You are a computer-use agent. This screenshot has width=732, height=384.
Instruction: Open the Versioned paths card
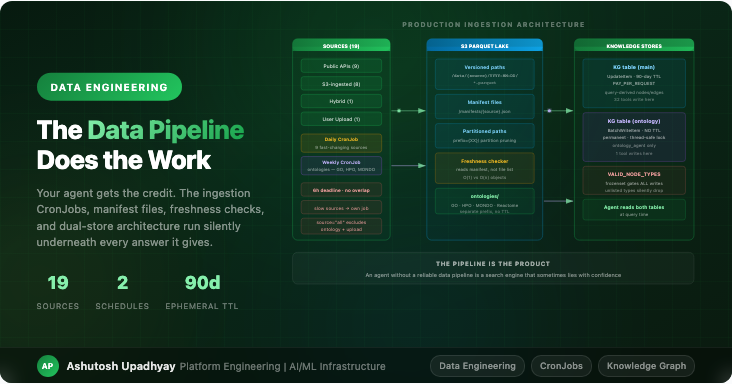[x=485, y=74]
